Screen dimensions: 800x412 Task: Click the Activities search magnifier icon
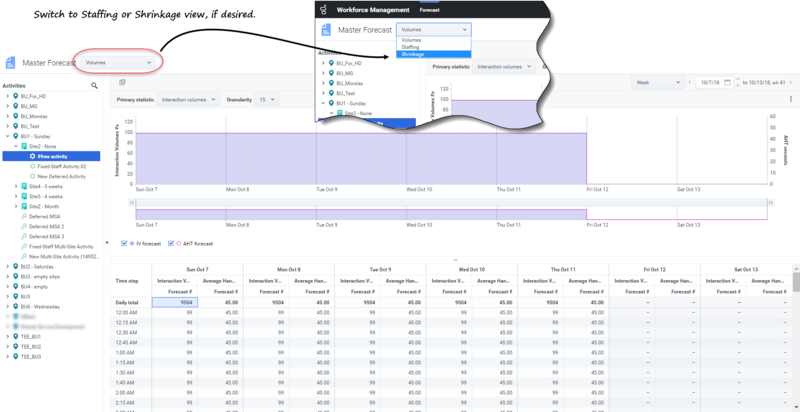94,86
